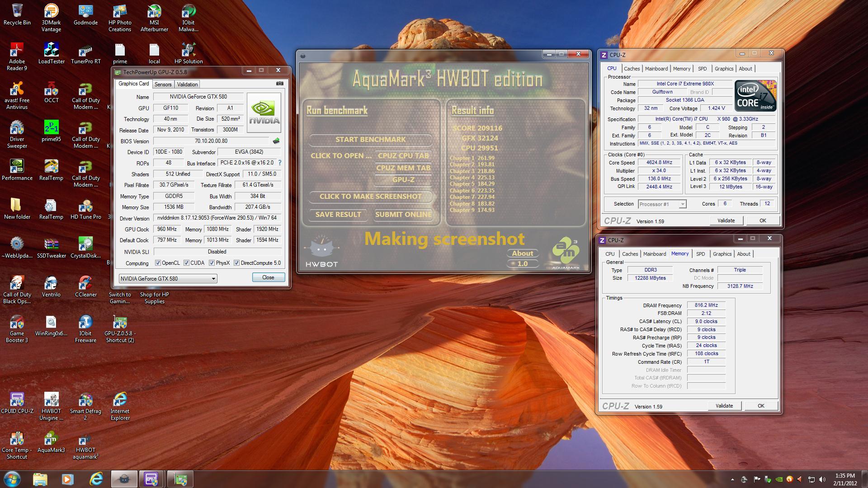Image resolution: width=868 pixels, height=488 pixels.
Task: Open Windows Media Player taskbar icon
Action: [x=68, y=479]
